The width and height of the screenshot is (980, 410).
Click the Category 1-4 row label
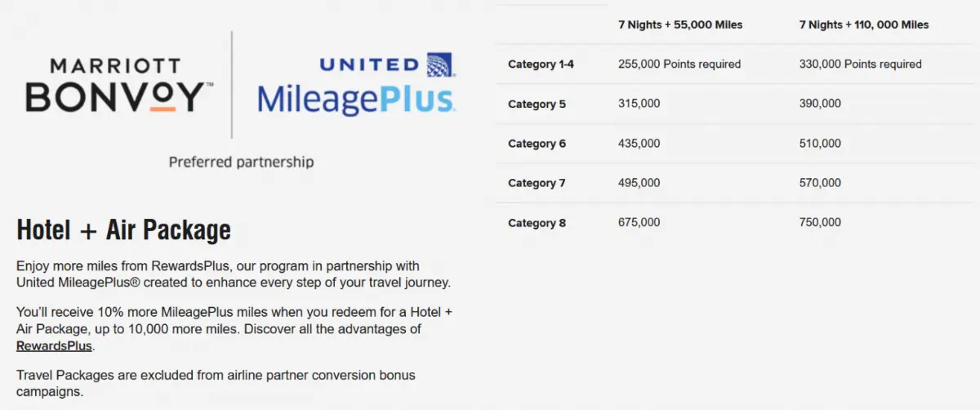pyautogui.click(x=541, y=65)
